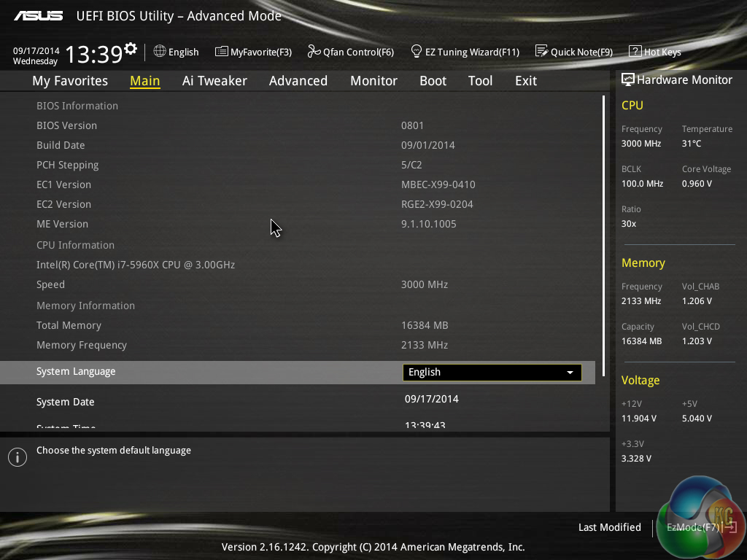Image resolution: width=747 pixels, height=560 pixels.
Task: Show Hot Keys question mark icon
Action: [635, 51]
